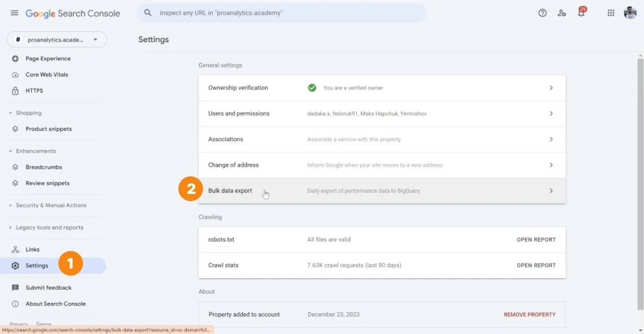Click the green verified checkmark icon
Screen dimensions: 644x334
[x=312, y=88]
